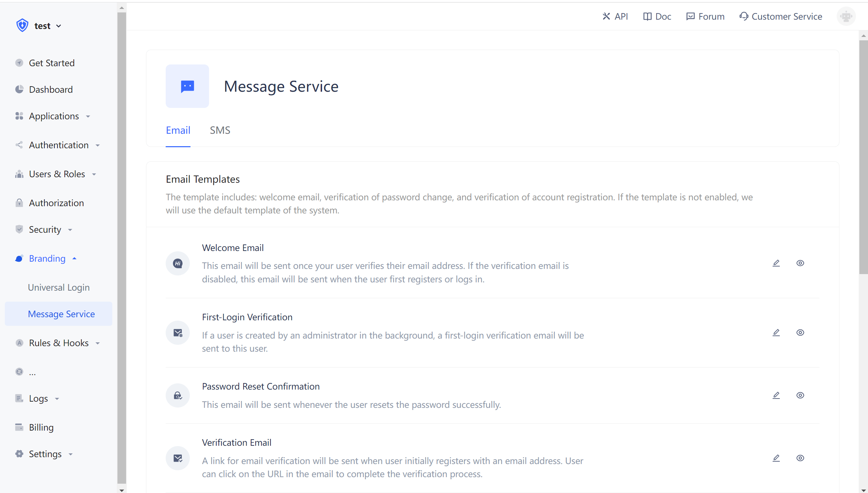Expand the Applications sidebar menu

tap(54, 116)
